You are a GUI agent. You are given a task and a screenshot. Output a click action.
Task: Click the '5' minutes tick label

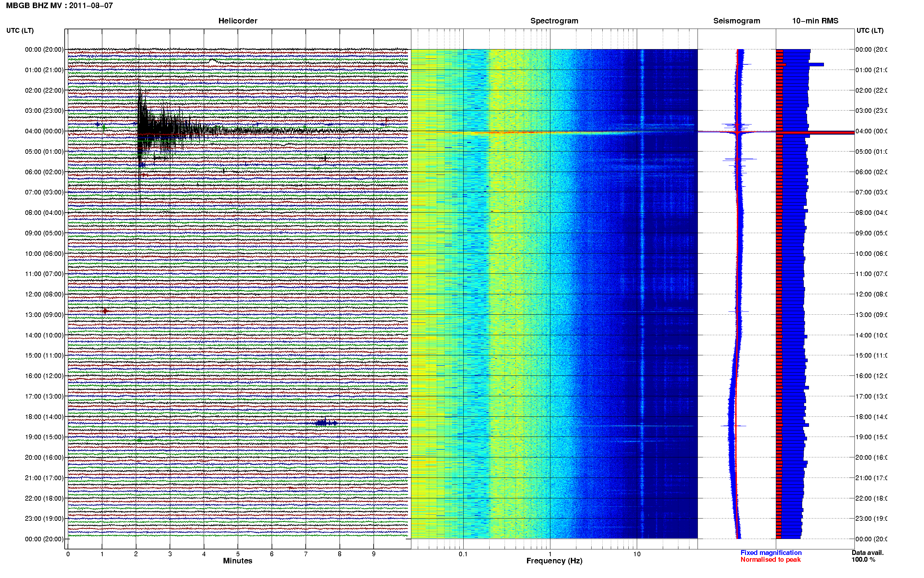pyautogui.click(x=237, y=554)
